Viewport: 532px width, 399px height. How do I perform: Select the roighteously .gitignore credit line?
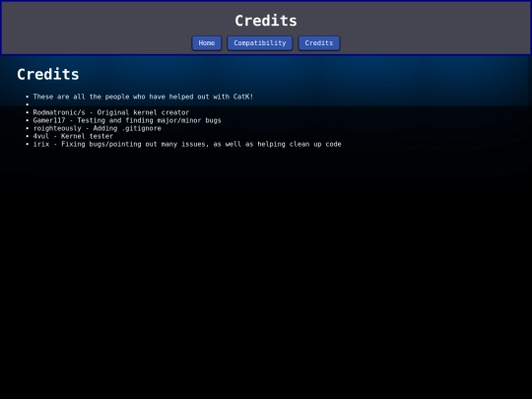click(x=97, y=128)
